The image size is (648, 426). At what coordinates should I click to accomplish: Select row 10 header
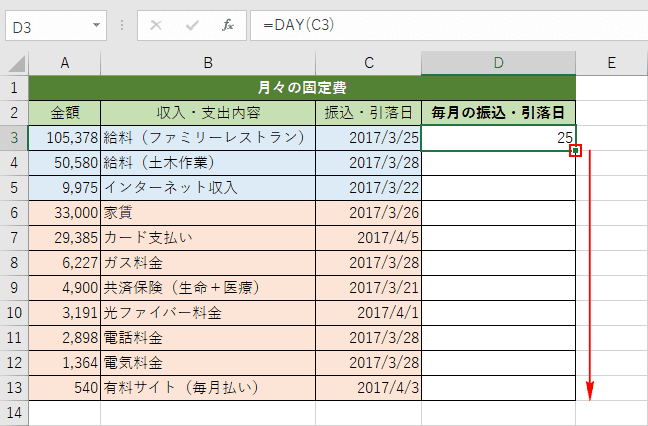tap(14, 313)
